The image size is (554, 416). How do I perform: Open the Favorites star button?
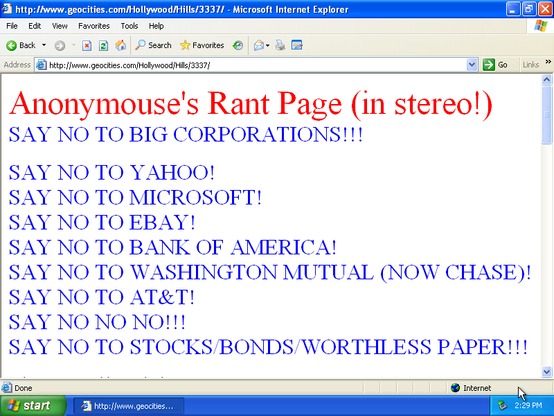(202, 45)
